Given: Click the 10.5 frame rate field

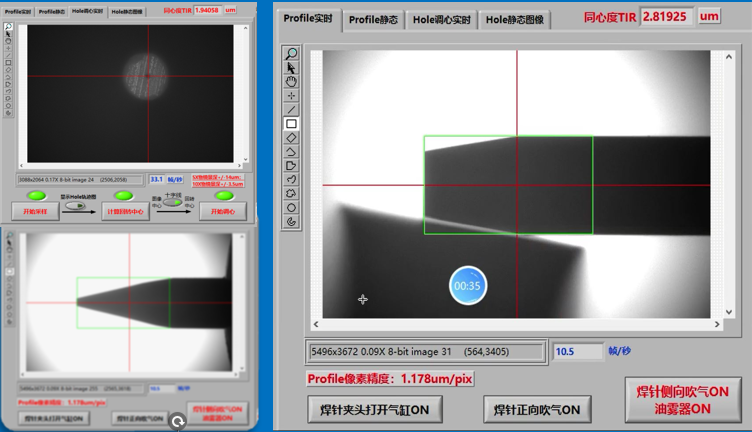Looking at the screenshot, I should click(x=577, y=352).
